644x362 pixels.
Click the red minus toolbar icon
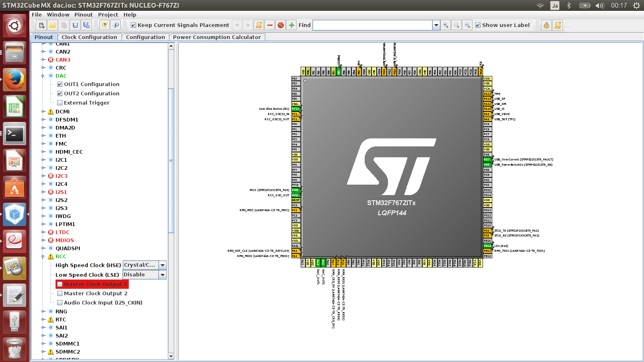(x=270, y=25)
